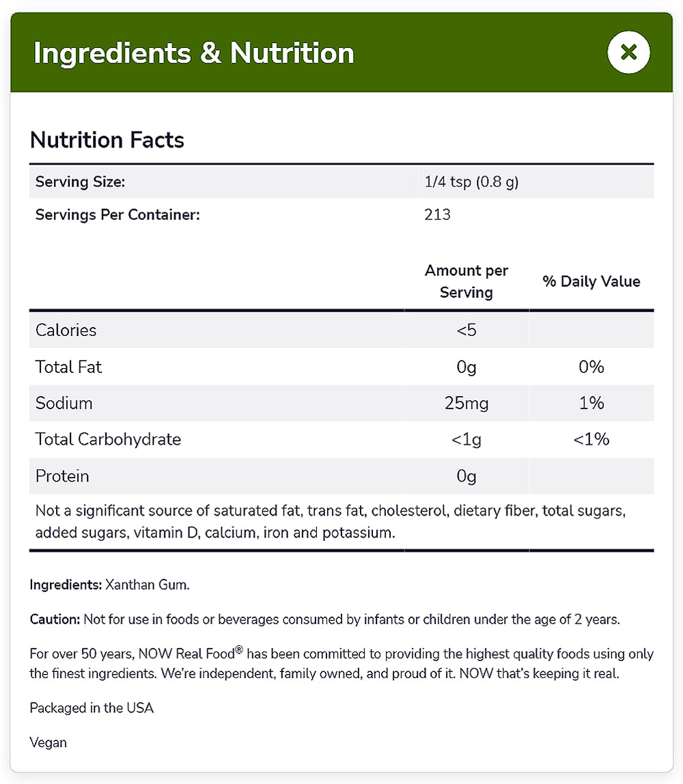
Task: Click the 25mg sodium amount
Action: point(466,403)
